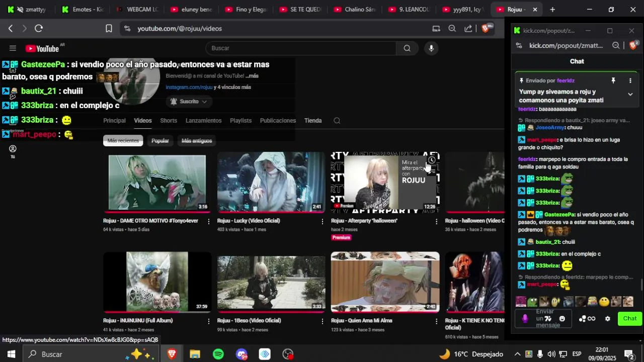Open the zoom indicator in YouTube address bar
The image size is (644, 362).
pos(452,29)
